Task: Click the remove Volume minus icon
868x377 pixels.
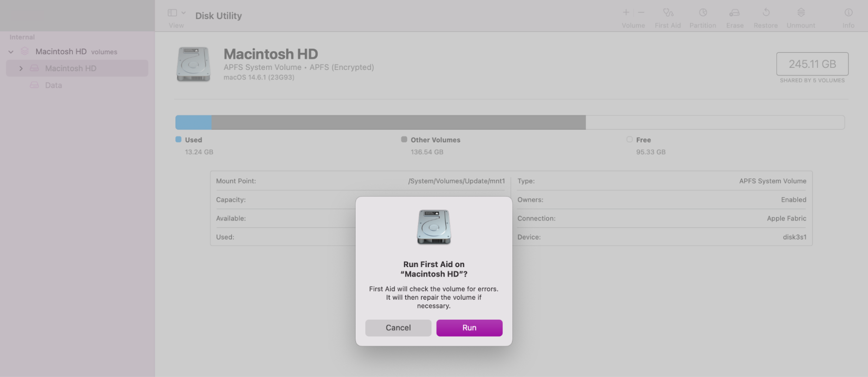Action: [x=641, y=13]
